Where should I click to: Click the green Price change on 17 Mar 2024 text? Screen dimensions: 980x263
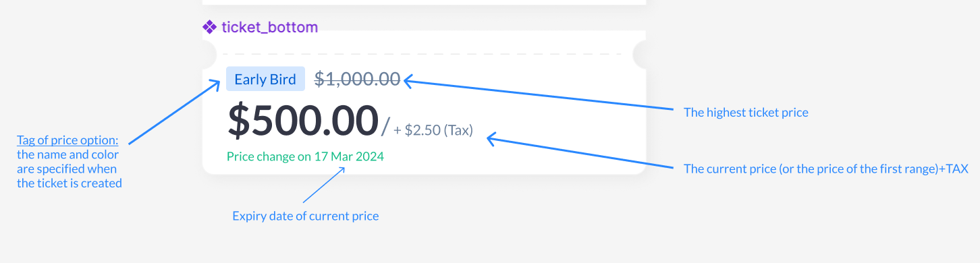point(305,156)
